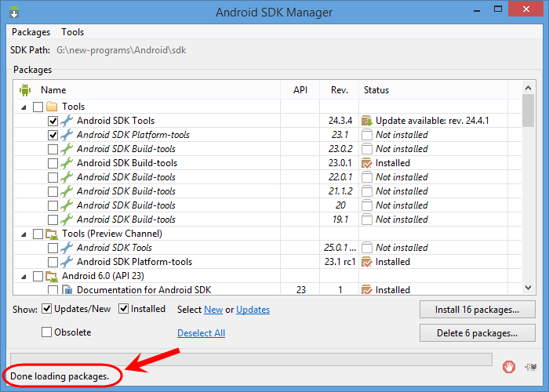Check the Tools group checkbox
549x392 pixels.
point(38,107)
